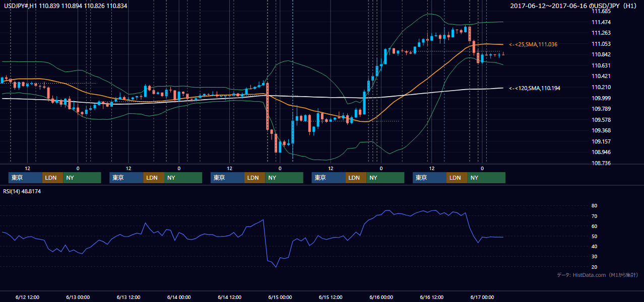
Task: Click the data source note HistData.com
Action: 598,275
